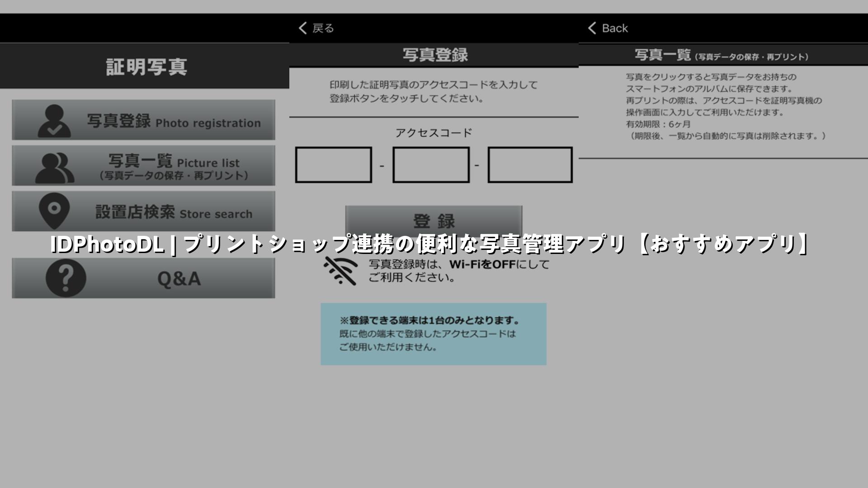Click the Wi-FiをOFF notice text
This screenshot has height=488, width=868.
[x=458, y=271]
